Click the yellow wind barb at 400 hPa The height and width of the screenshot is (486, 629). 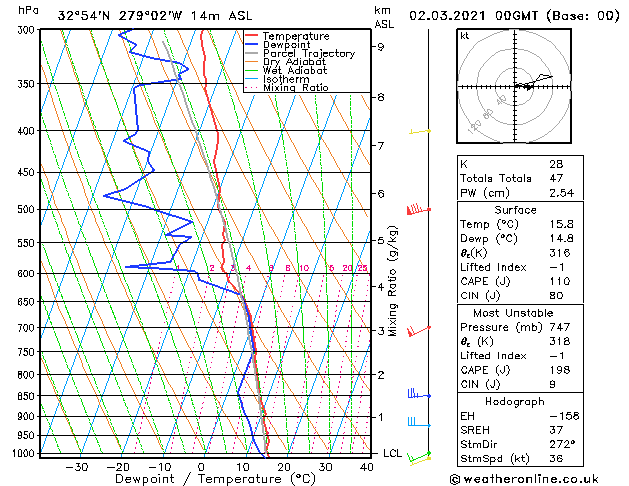coord(420,131)
